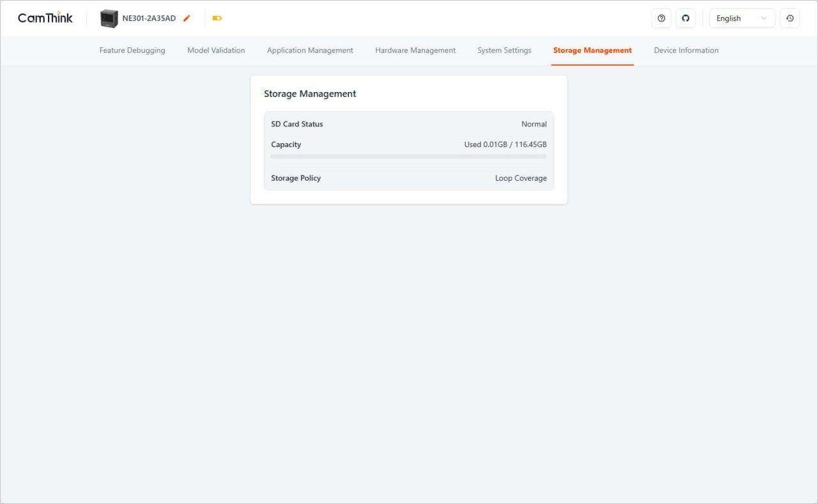Open the help question mark icon
818x504 pixels.
(661, 19)
